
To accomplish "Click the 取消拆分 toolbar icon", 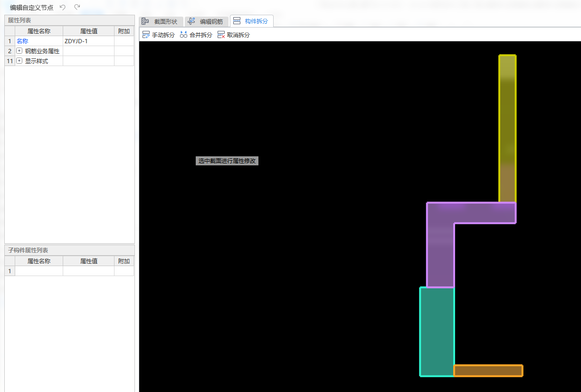I will [x=221, y=35].
